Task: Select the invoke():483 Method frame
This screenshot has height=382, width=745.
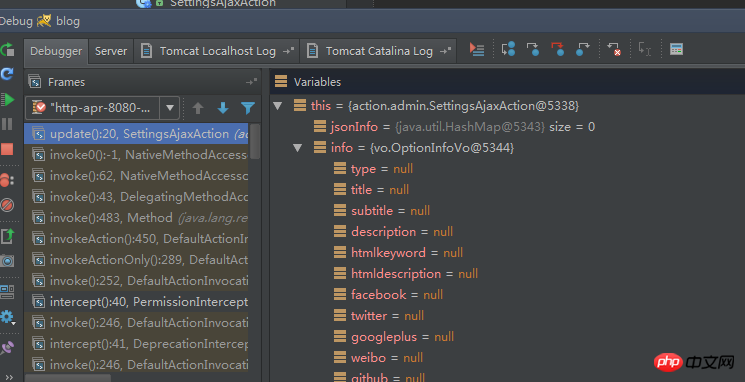Action: pos(136,218)
